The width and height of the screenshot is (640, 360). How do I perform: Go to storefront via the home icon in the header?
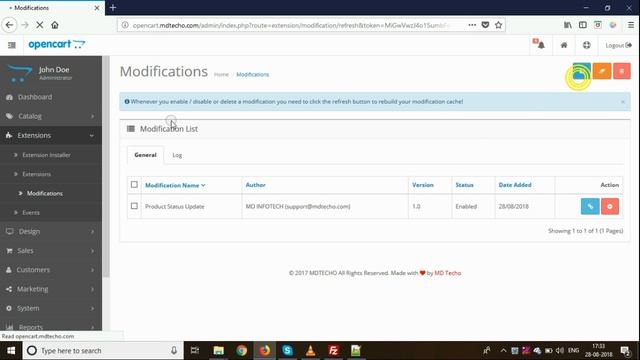(564, 45)
